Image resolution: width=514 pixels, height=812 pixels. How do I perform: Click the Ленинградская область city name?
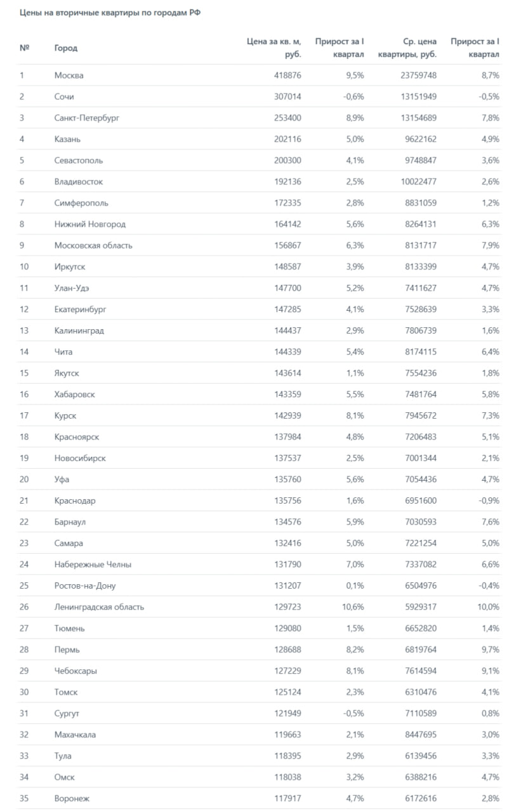pos(99,607)
